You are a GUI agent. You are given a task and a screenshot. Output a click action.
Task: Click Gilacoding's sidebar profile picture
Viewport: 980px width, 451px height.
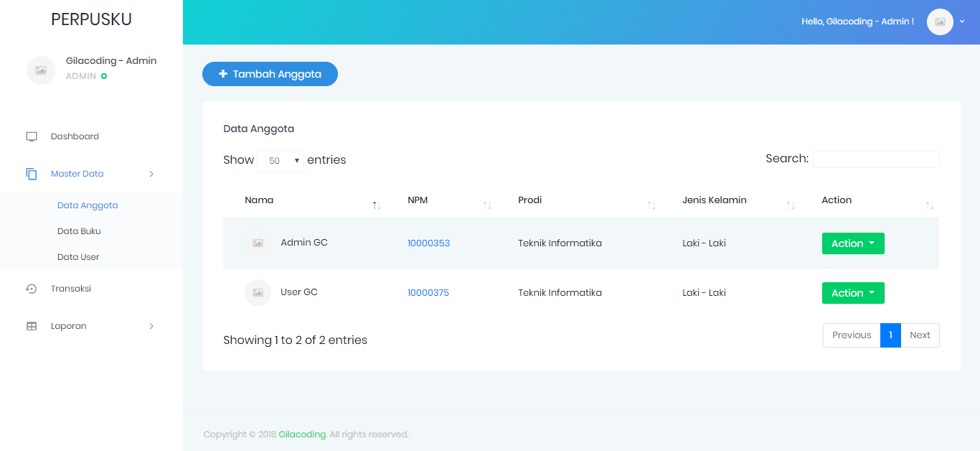pyautogui.click(x=41, y=70)
